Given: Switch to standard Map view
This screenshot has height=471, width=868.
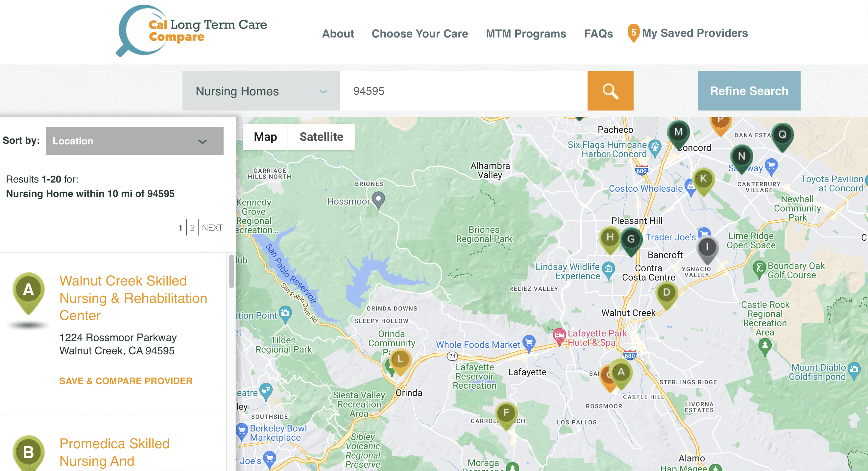Looking at the screenshot, I should pyautogui.click(x=265, y=137).
